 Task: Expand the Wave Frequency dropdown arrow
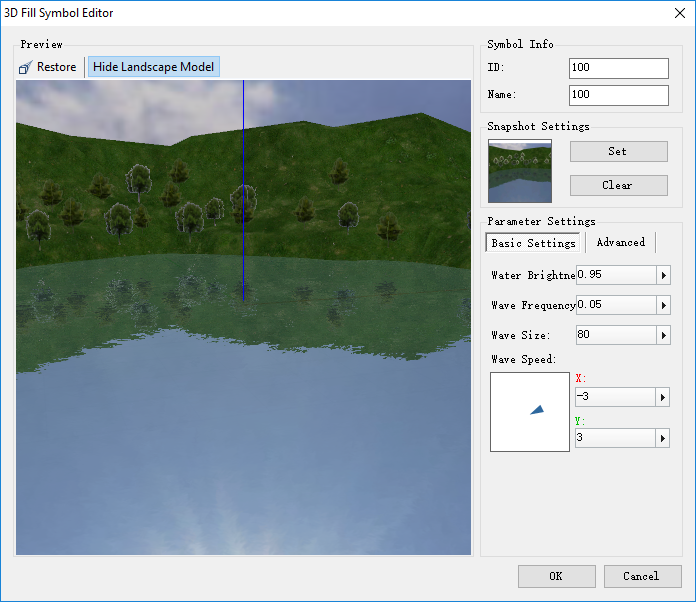point(663,305)
